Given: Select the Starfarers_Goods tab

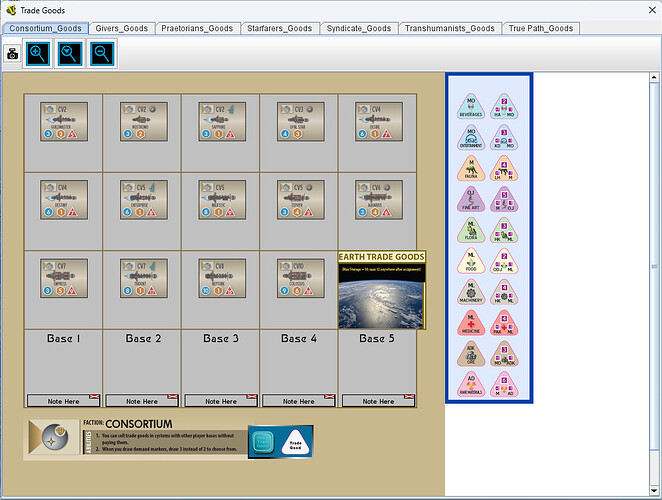Looking at the screenshot, I should [280, 28].
